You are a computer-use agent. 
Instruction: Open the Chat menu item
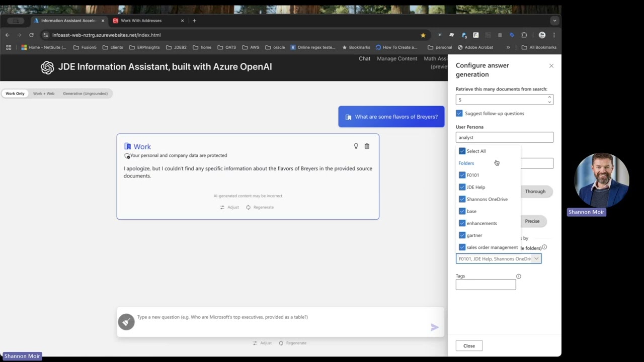[364, 59]
